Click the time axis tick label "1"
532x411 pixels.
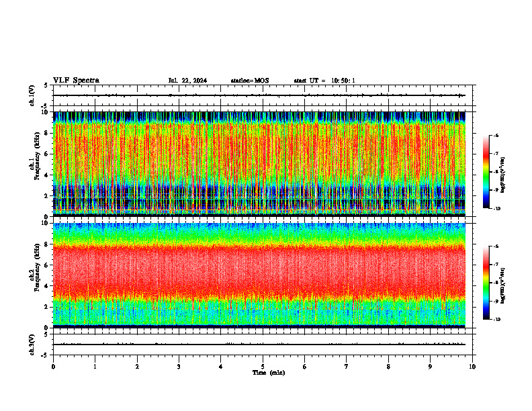click(95, 367)
